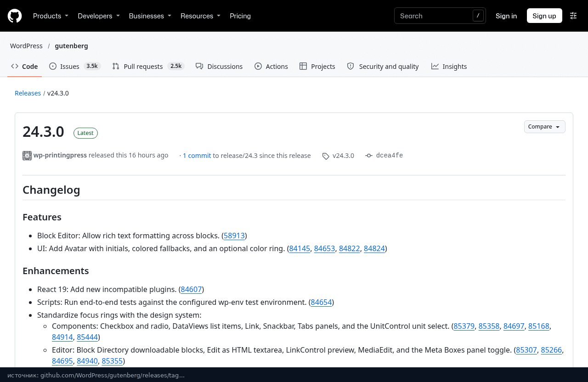Switch to the Issues tab
Viewport: 588px width, 382px height.
point(75,66)
